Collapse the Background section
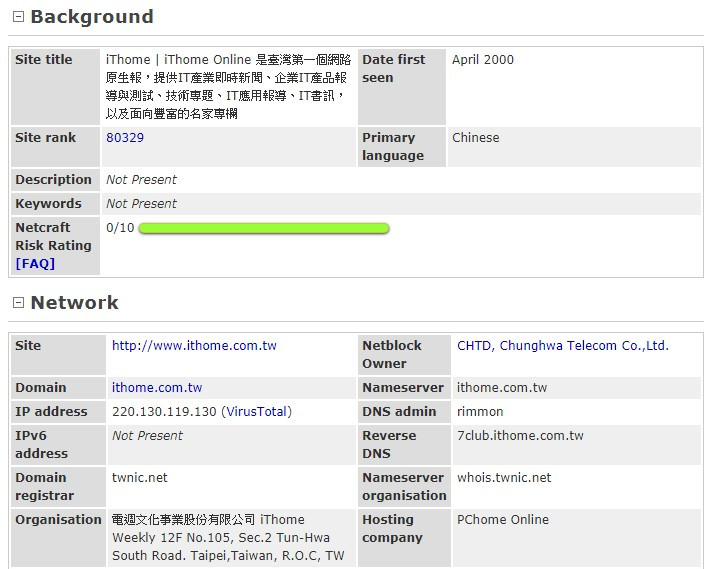704x569 pixels. (18, 17)
